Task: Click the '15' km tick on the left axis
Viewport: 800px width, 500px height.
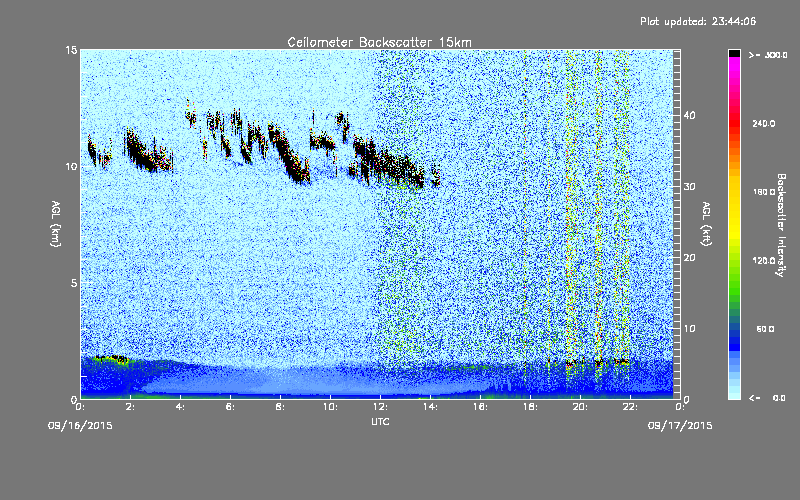Action: click(x=71, y=50)
